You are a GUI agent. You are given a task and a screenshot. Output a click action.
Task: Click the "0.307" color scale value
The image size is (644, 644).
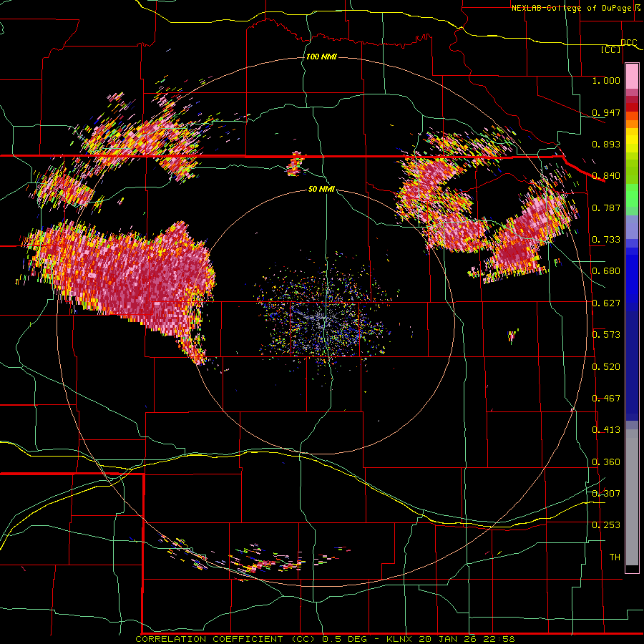point(606,494)
